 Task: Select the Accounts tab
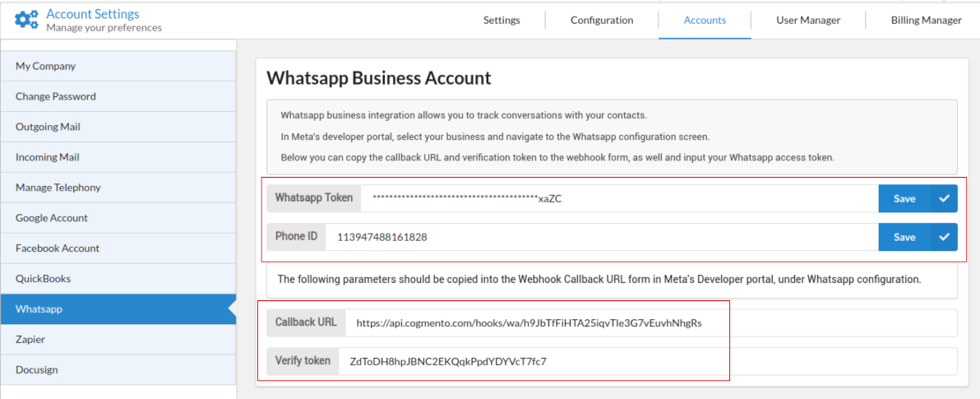pos(705,21)
